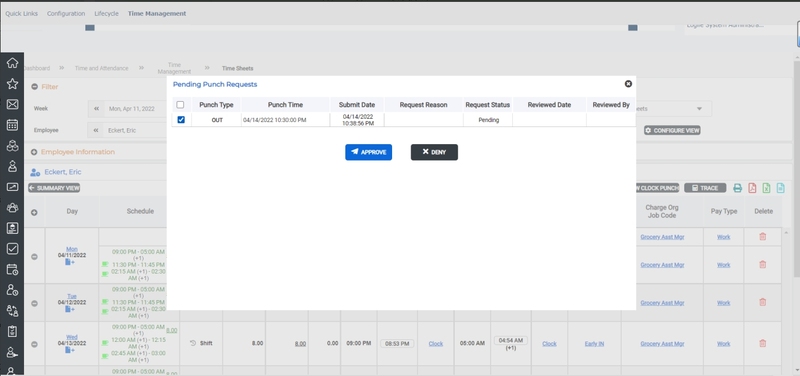Uncheck the OUT punch request checkbox
This screenshot has width=800, height=376.
tap(181, 120)
